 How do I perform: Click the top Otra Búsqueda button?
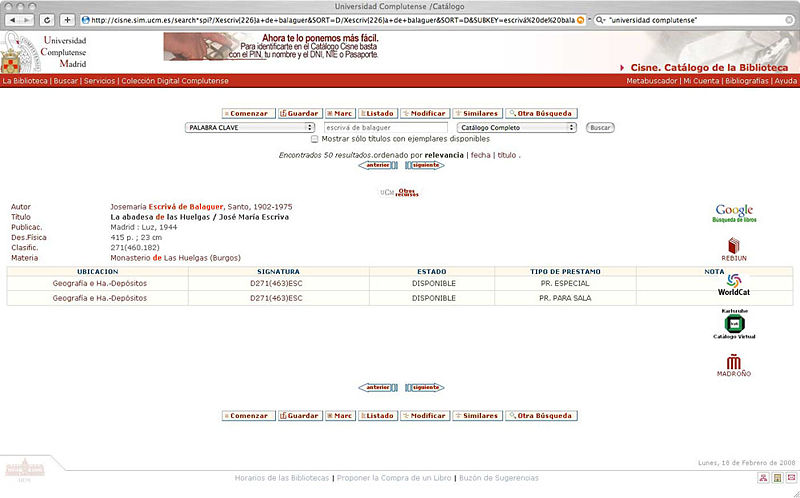[541, 114]
